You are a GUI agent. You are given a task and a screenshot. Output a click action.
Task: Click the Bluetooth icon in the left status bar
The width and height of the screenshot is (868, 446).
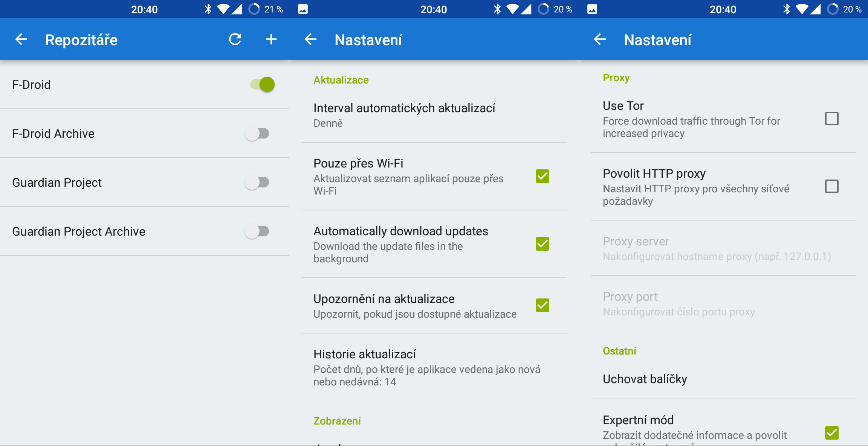(208, 9)
